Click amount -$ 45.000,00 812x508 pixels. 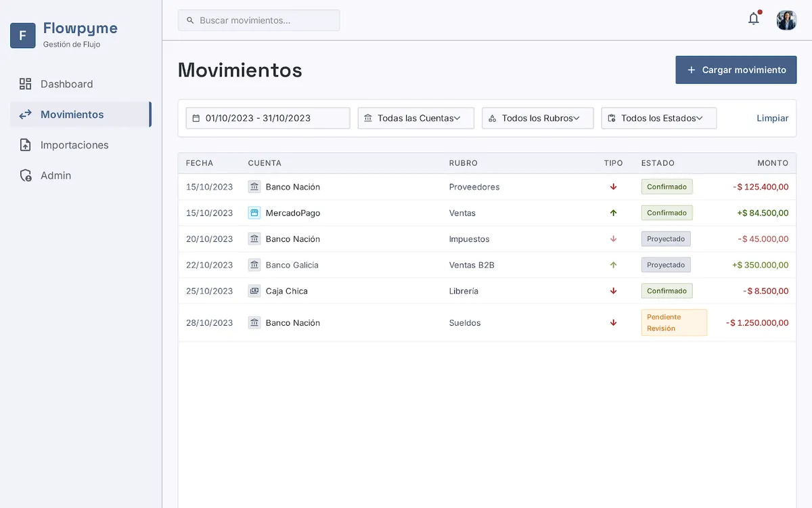(763, 238)
